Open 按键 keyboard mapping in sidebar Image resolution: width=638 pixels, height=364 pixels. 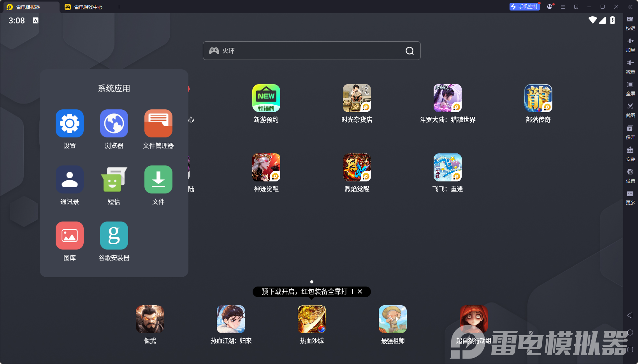pyautogui.click(x=630, y=23)
